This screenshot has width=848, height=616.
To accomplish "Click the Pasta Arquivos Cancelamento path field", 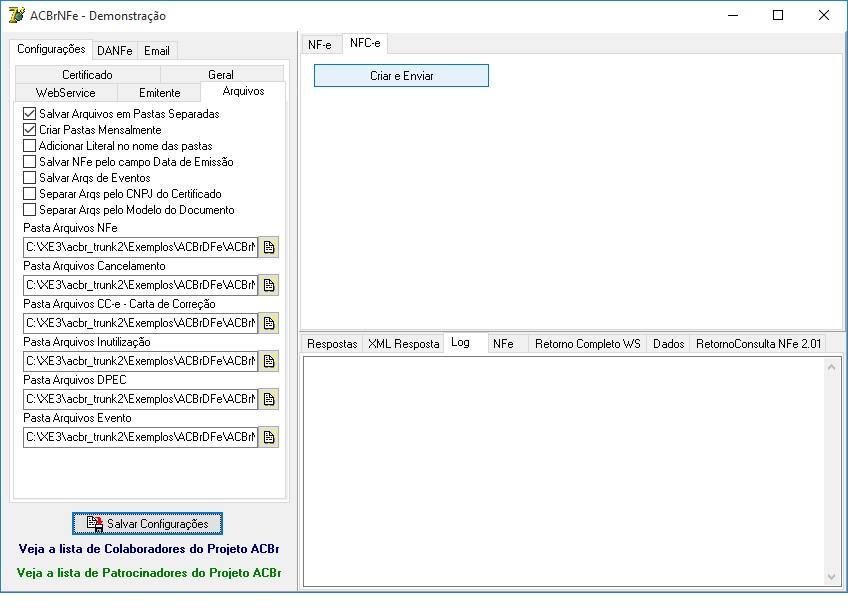I will (x=141, y=285).
